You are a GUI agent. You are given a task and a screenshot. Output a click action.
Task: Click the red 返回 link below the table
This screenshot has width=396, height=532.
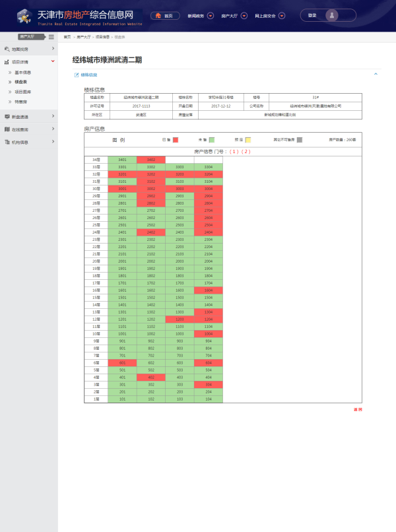pos(358,409)
